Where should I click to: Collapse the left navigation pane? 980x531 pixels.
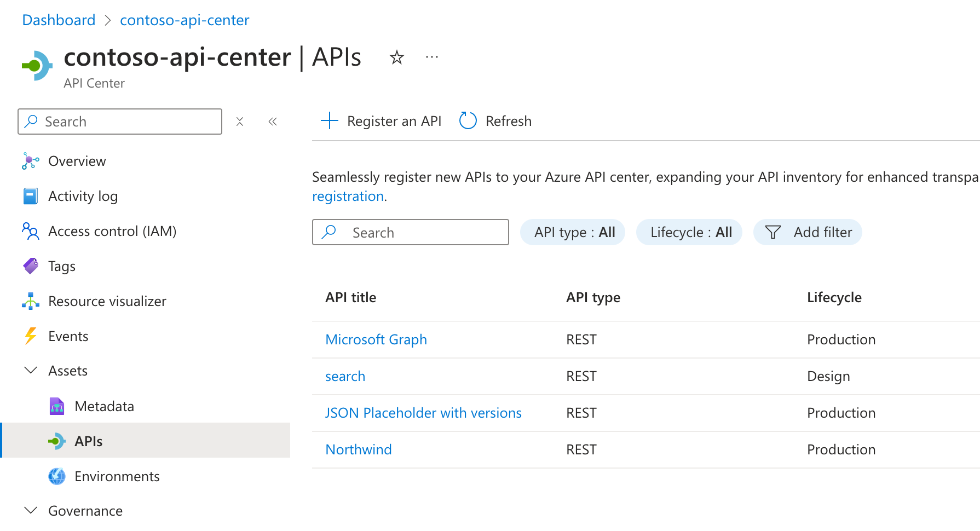(273, 121)
